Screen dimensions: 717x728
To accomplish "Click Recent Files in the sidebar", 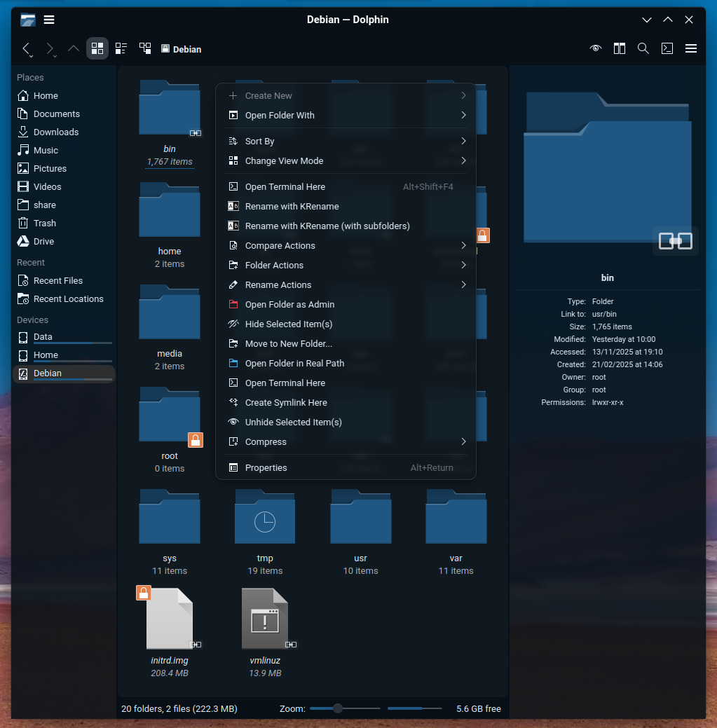I will (x=58, y=280).
